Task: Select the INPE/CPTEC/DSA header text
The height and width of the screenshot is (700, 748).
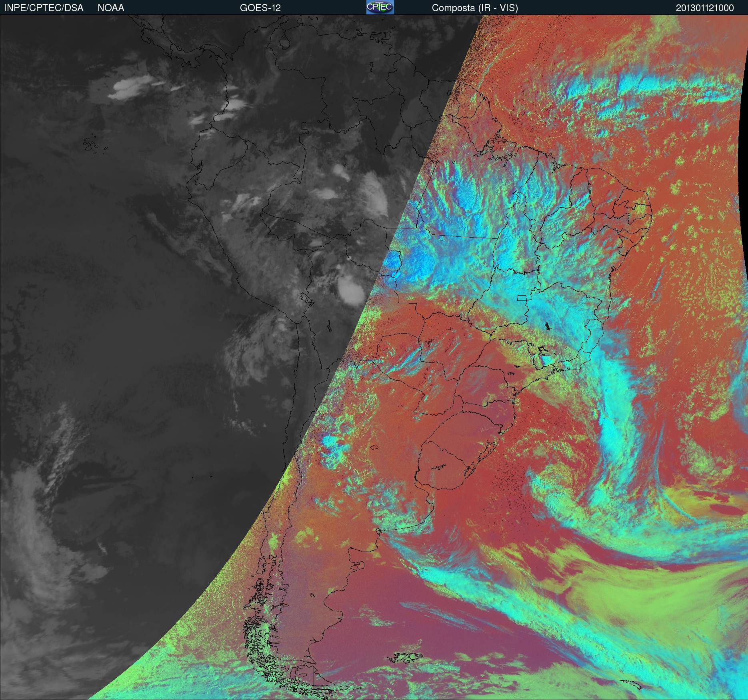Action: (x=44, y=8)
